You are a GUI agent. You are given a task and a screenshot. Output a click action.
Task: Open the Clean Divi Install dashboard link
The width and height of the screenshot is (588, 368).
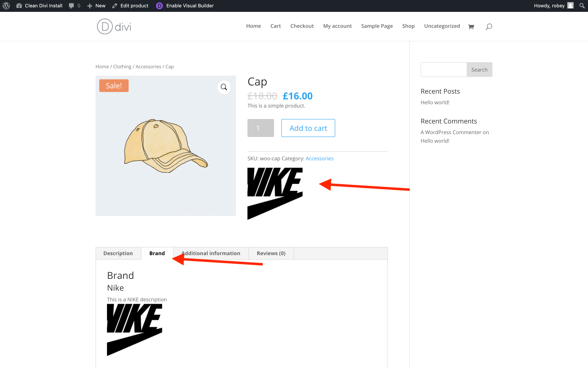(39, 6)
